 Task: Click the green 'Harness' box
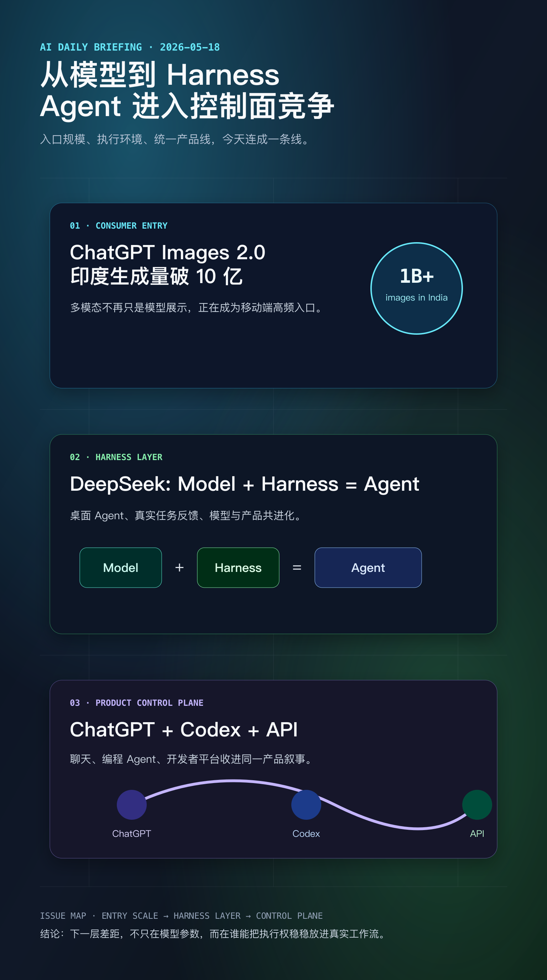[238, 568]
